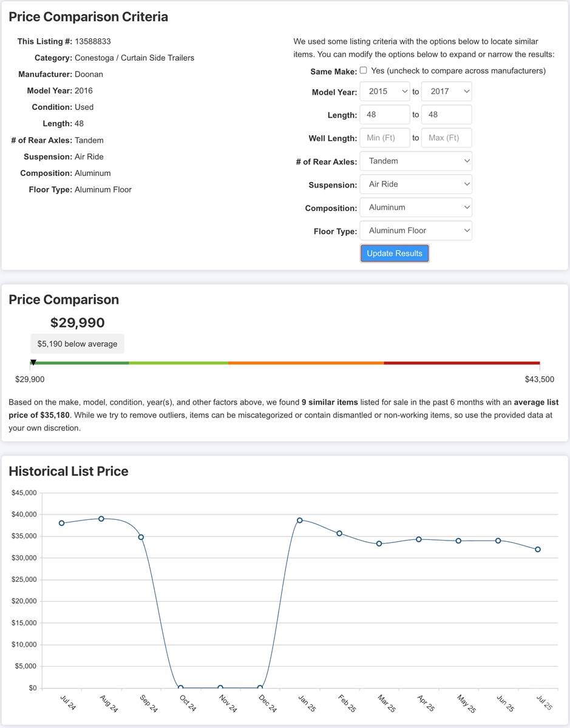The height and width of the screenshot is (728, 570).
Task: Select the Nov 24 zero data point
Action: coord(220,688)
